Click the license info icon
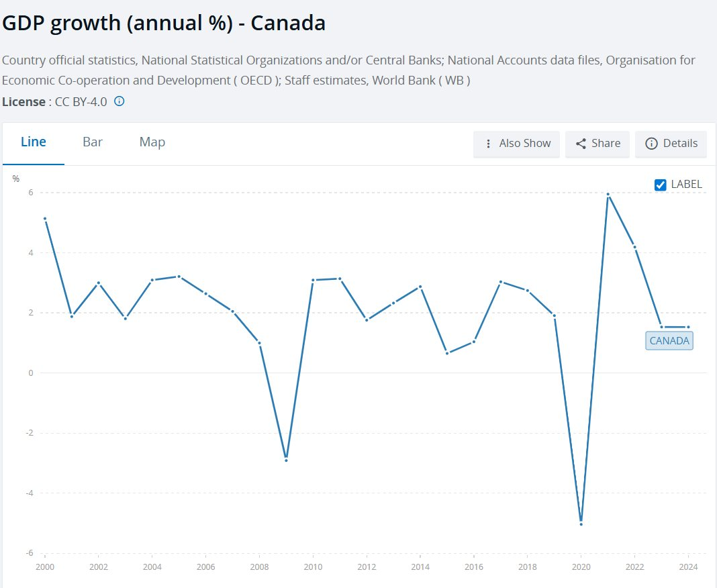Image resolution: width=717 pixels, height=588 pixels. 119,102
